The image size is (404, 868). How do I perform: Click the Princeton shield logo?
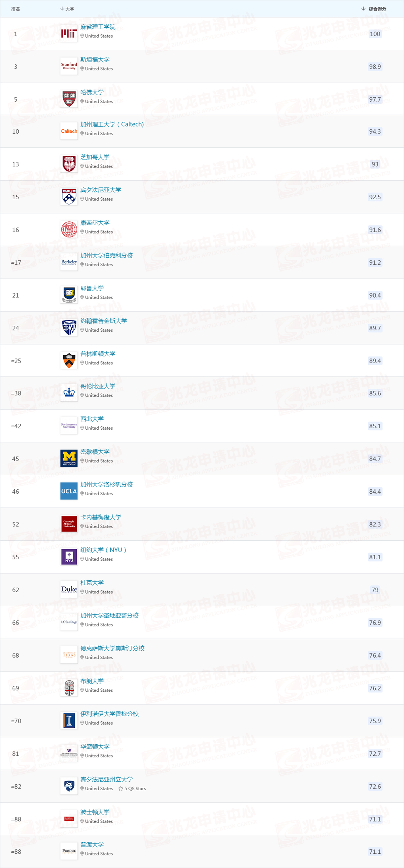point(69,361)
